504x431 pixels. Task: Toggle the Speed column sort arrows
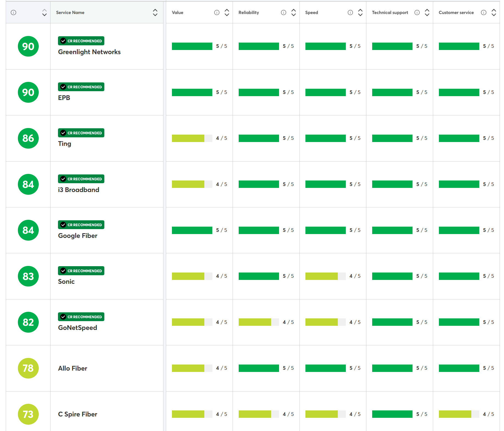pyautogui.click(x=360, y=13)
